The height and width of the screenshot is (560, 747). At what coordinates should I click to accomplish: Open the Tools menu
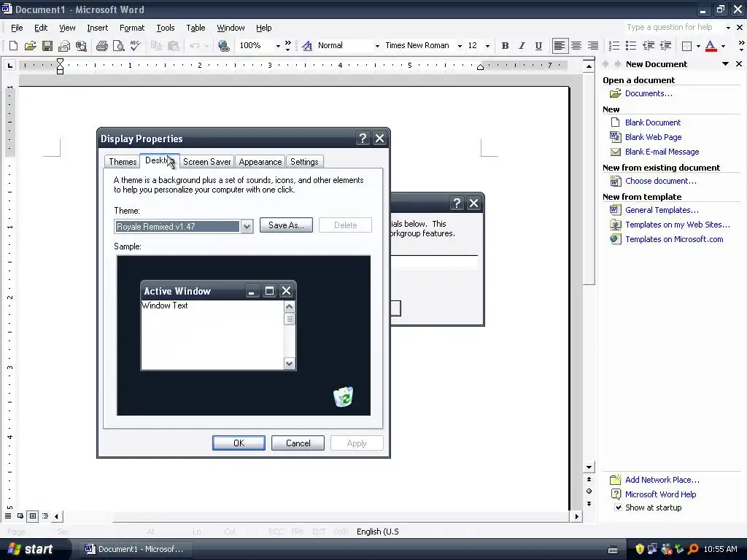click(x=166, y=28)
